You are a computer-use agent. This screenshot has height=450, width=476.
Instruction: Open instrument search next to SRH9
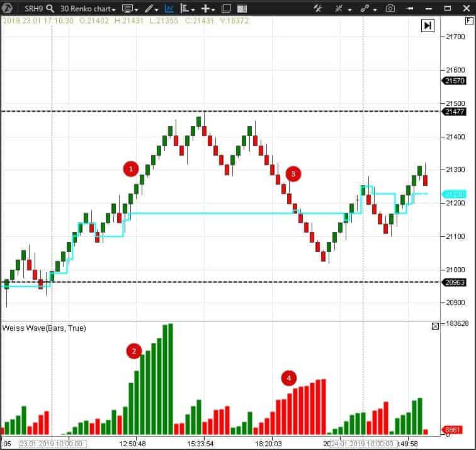coord(50,8)
